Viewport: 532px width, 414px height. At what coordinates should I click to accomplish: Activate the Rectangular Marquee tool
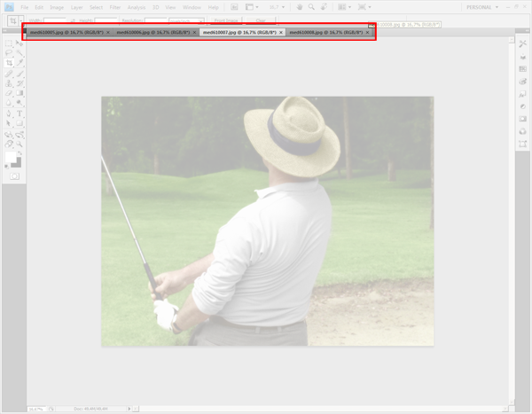click(9, 43)
